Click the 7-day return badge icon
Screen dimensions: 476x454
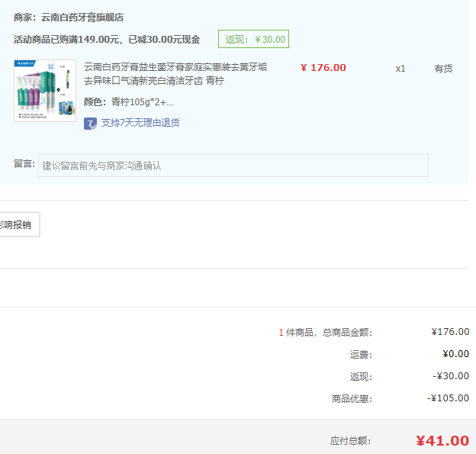click(x=90, y=124)
